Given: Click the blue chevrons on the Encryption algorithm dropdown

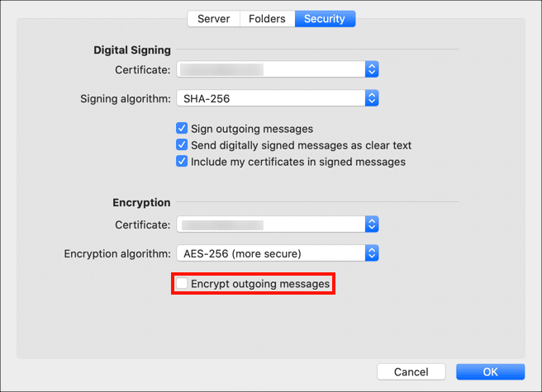Looking at the screenshot, I should [x=372, y=253].
